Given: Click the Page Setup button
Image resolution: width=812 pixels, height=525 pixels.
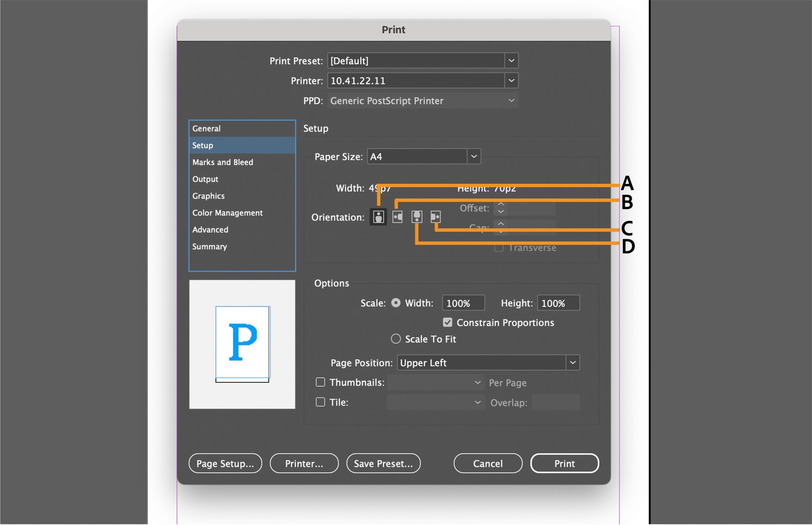Looking at the screenshot, I should (x=225, y=463).
